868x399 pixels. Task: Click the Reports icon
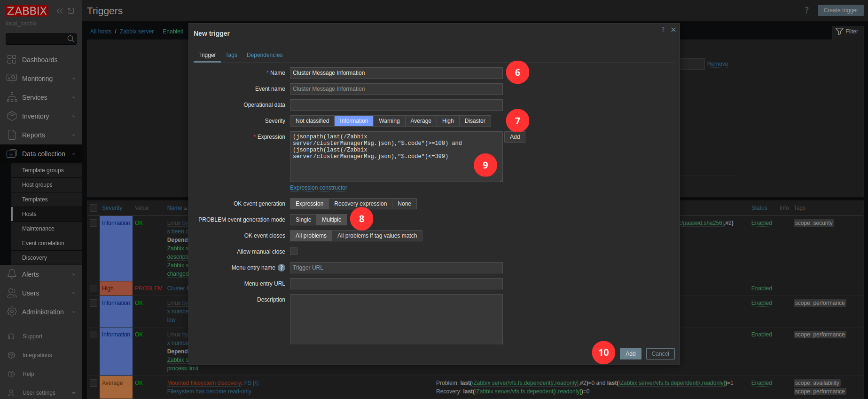pyautogui.click(x=12, y=135)
